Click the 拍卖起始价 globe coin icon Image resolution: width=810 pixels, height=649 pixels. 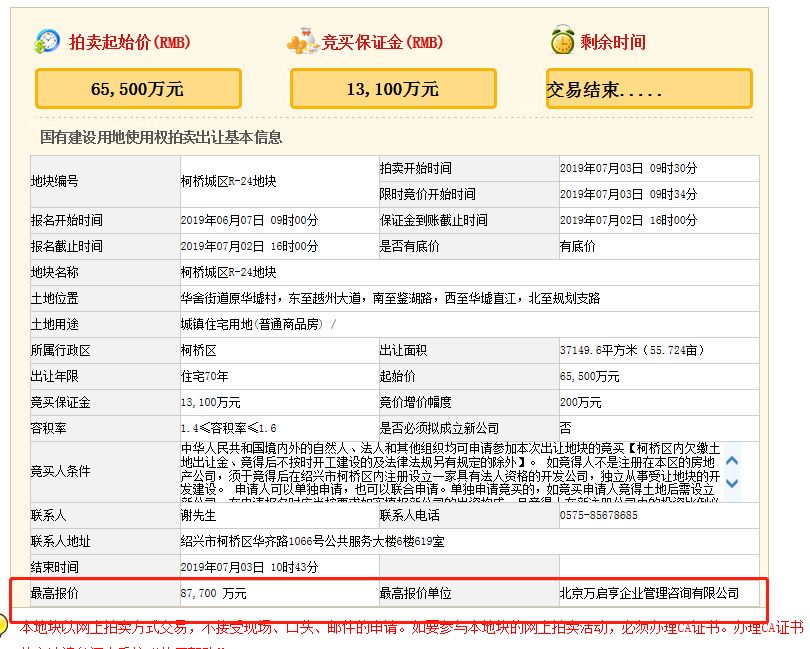pos(47,41)
